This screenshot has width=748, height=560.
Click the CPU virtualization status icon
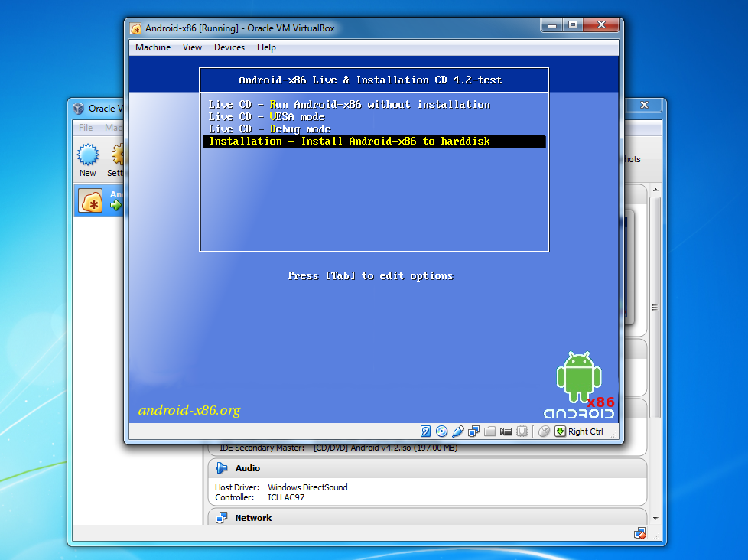[522, 431]
